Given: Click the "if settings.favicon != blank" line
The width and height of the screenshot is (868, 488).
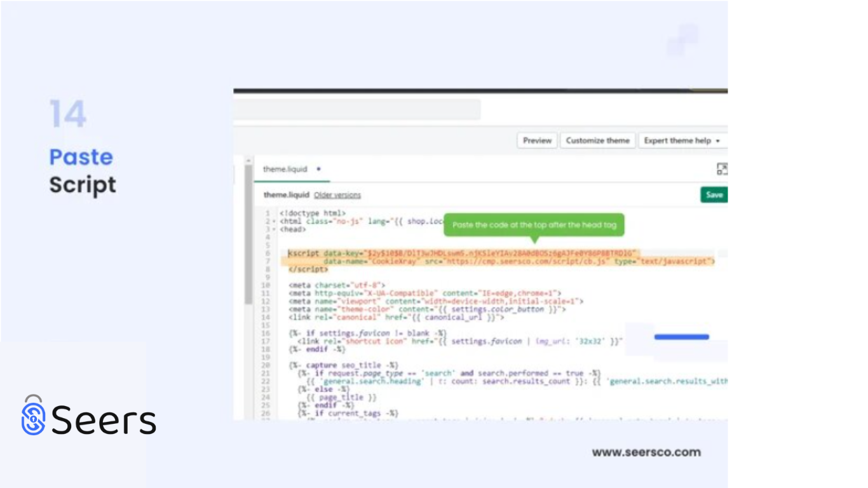Looking at the screenshot, I should pyautogui.click(x=367, y=333).
